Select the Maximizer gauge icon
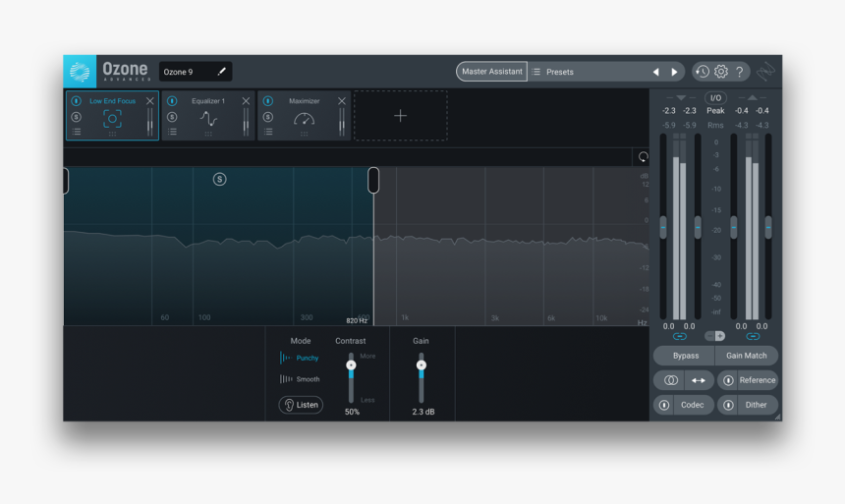 304,119
